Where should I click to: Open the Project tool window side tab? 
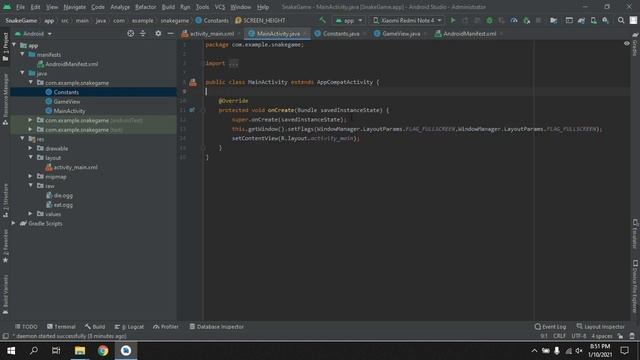pos(5,47)
